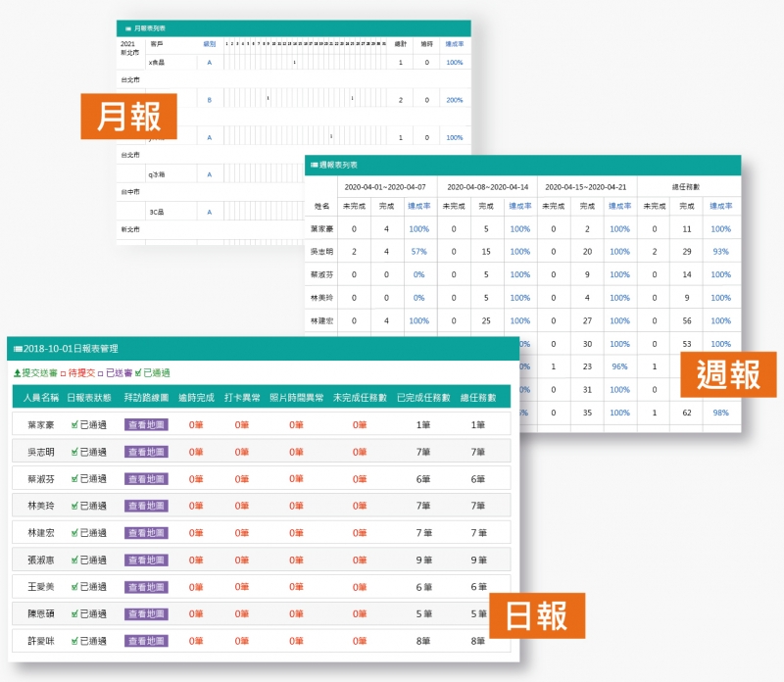Click the list icon beside 2018-10-01日報表管理 title

17,348
